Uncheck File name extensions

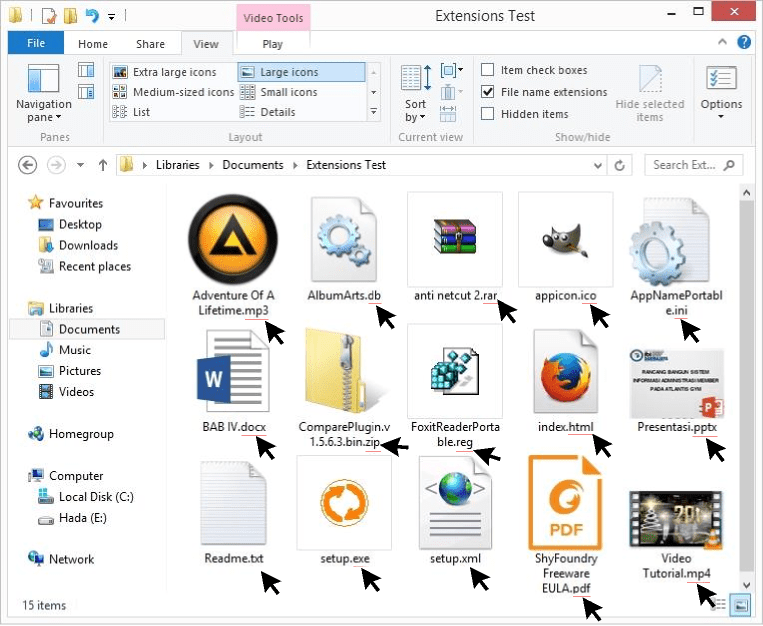(x=488, y=92)
